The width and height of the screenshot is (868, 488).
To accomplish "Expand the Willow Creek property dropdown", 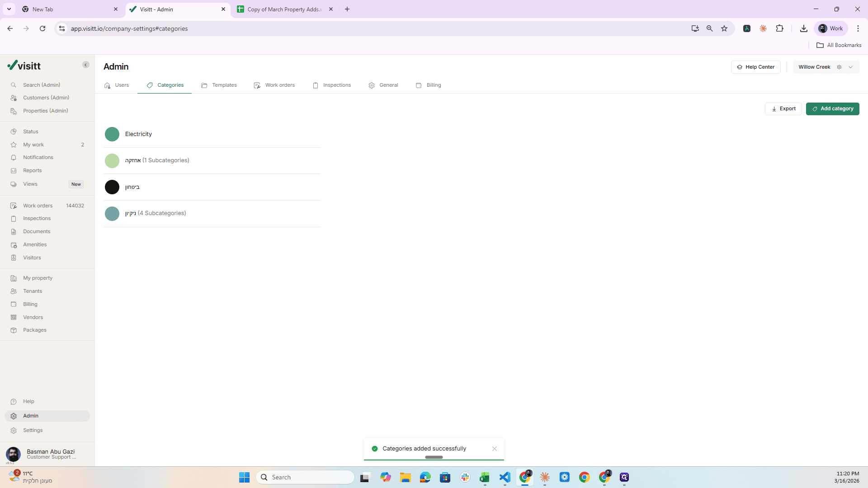I will 850,67.
